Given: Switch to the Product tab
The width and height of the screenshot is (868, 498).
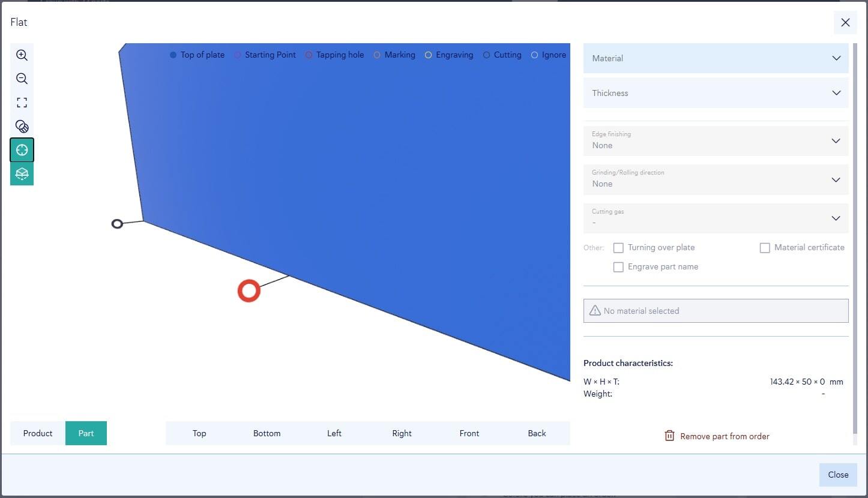Looking at the screenshot, I should click(38, 433).
